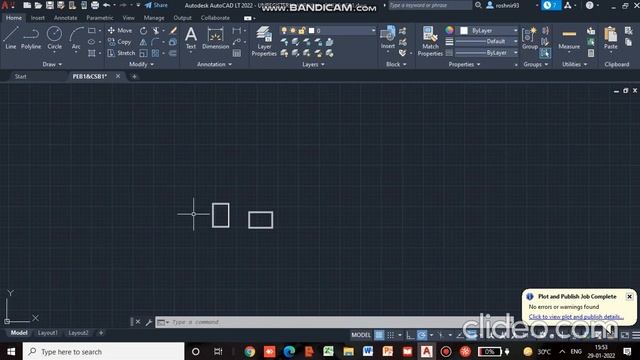Click the Mirror tool icon

click(x=143, y=42)
